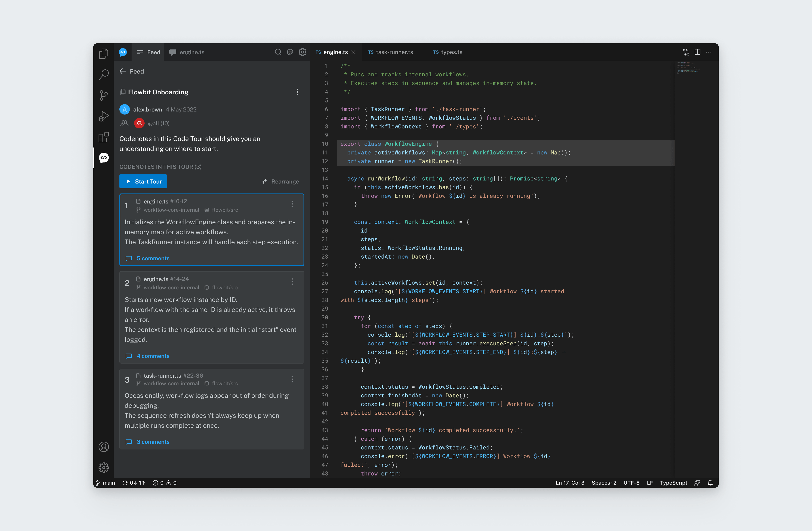The width and height of the screenshot is (812, 531).
Task: Open 4 comments on codenote 2
Action: click(x=147, y=356)
